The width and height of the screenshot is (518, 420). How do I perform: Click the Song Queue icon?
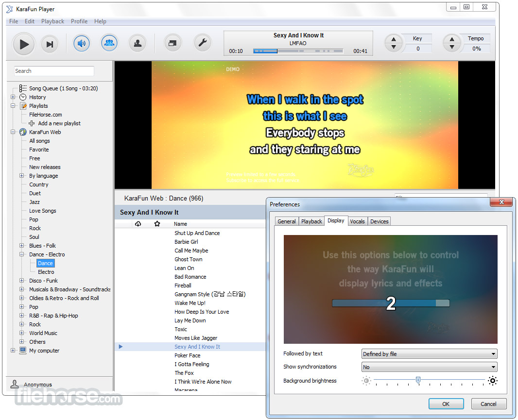(x=23, y=88)
